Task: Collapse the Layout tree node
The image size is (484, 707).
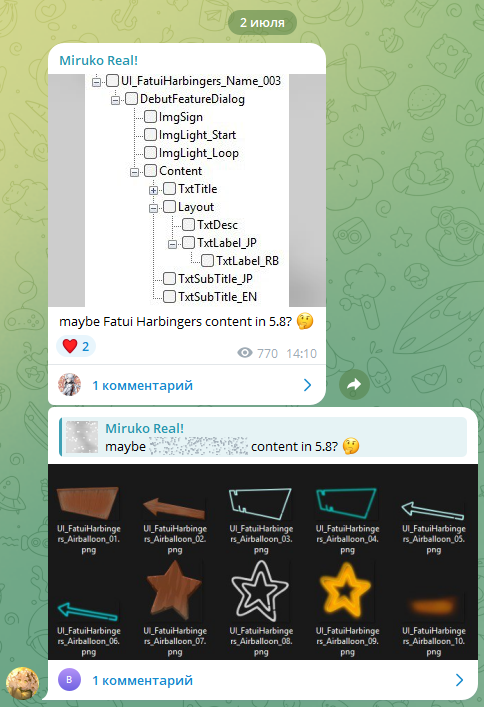Action: pyautogui.click(x=153, y=208)
